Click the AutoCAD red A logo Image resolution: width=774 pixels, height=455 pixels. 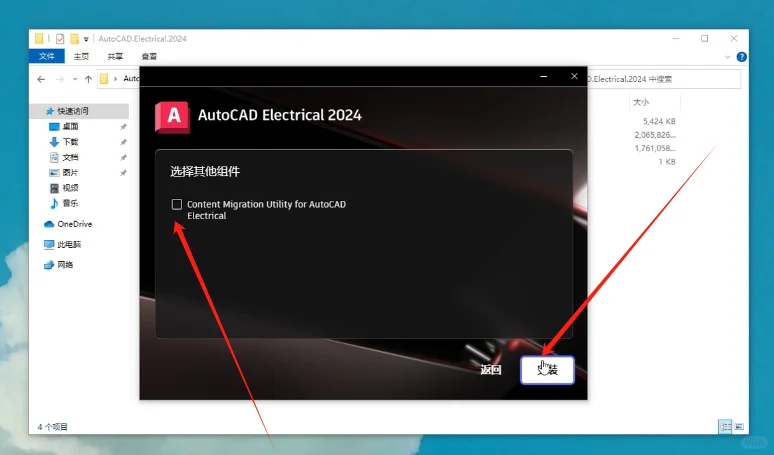pyautogui.click(x=172, y=117)
